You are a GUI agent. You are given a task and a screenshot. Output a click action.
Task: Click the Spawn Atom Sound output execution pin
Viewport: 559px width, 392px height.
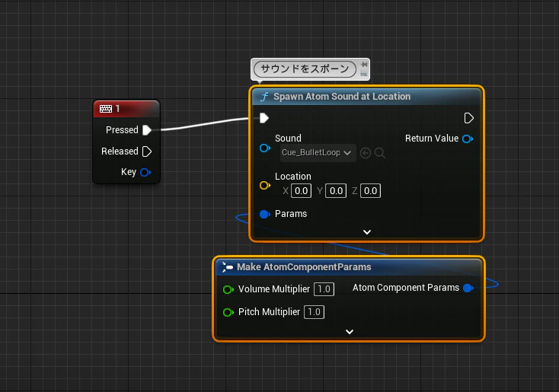click(469, 118)
